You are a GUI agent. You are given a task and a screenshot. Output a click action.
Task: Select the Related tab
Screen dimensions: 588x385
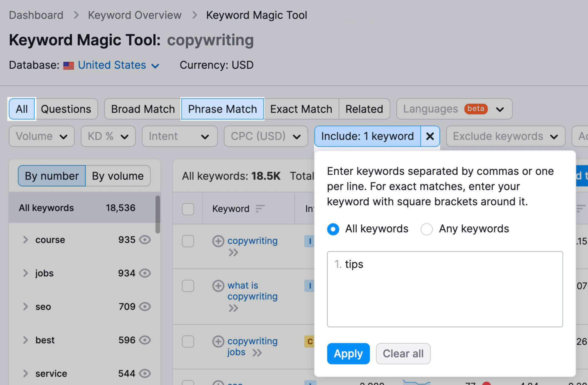click(364, 109)
